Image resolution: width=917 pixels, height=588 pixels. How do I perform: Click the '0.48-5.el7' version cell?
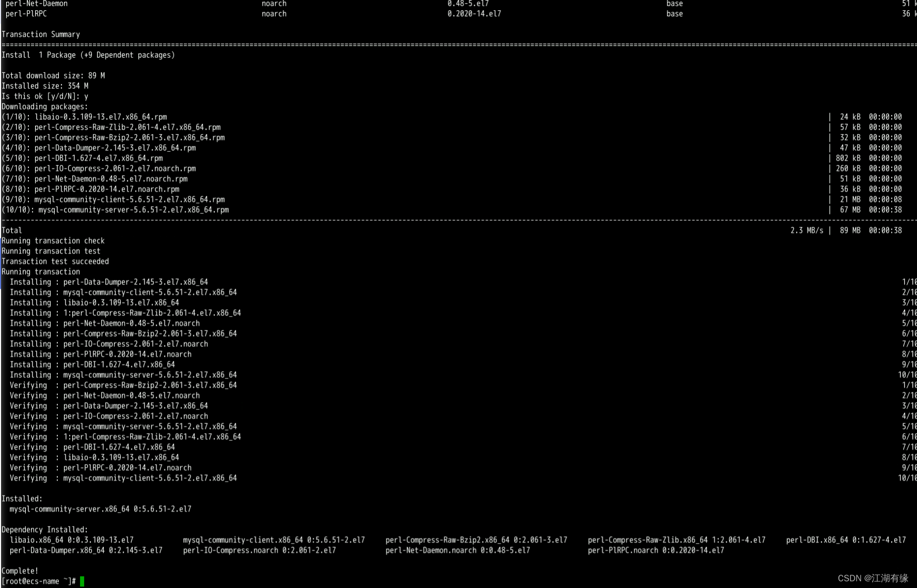pyautogui.click(x=468, y=4)
